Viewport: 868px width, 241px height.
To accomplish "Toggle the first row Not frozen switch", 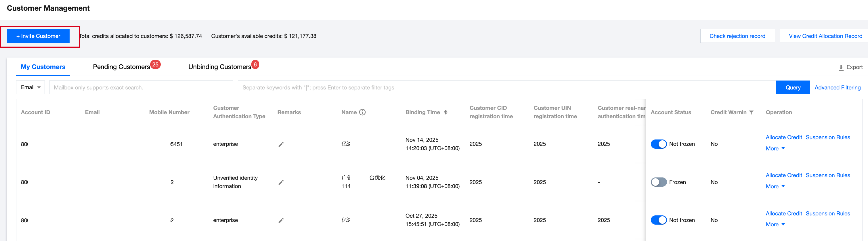I will pos(658,144).
